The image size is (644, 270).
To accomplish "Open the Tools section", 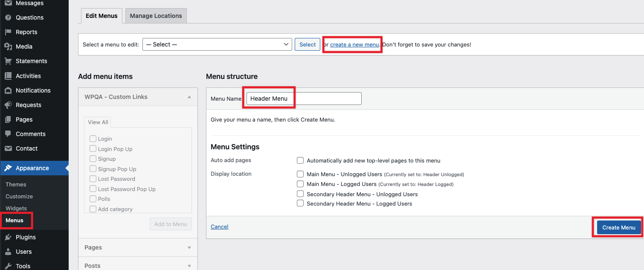I will point(23,266).
